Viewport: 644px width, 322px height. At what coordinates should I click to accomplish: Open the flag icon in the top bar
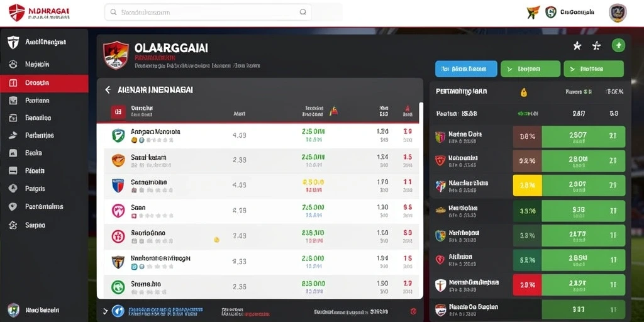(533, 13)
